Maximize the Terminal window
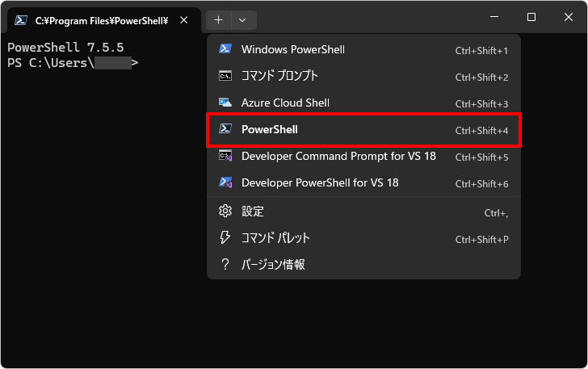 [531, 17]
